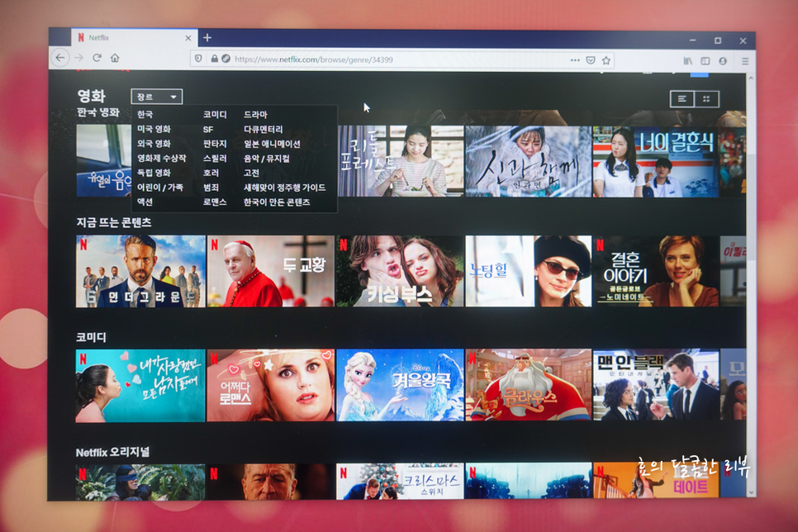Choose 범죄 genre option
The width and height of the screenshot is (798, 532).
click(211, 188)
